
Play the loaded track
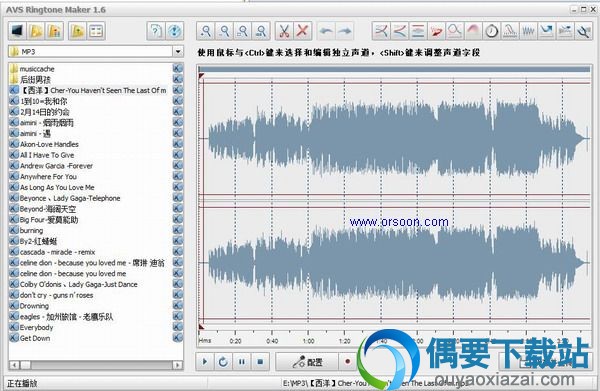205,362
